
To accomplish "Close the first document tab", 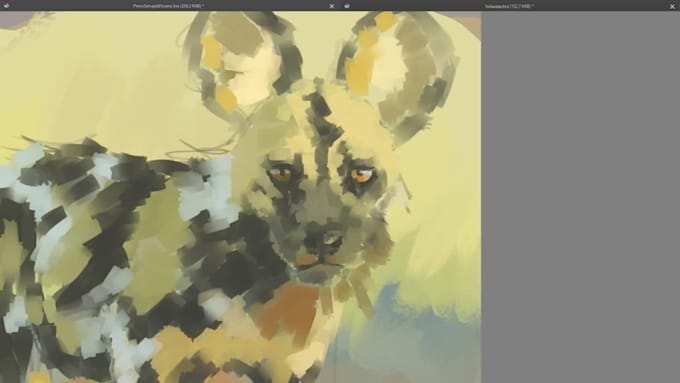I will 332,6.
